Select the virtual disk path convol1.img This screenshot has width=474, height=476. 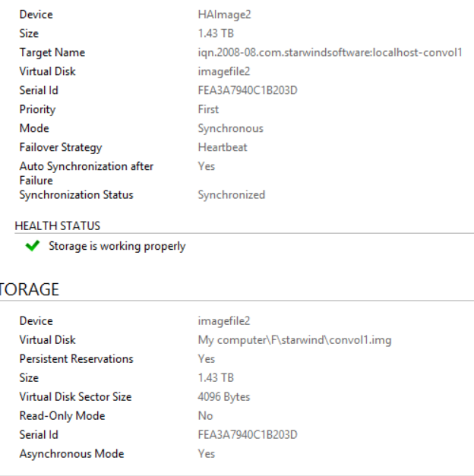pos(295,340)
